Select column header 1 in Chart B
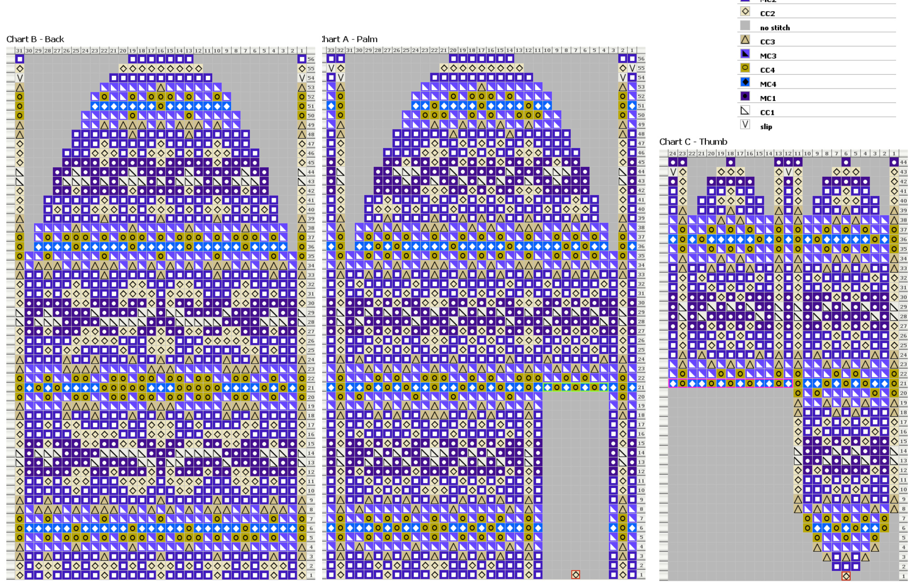This screenshot has width=914, height=588. coord(302,51)
